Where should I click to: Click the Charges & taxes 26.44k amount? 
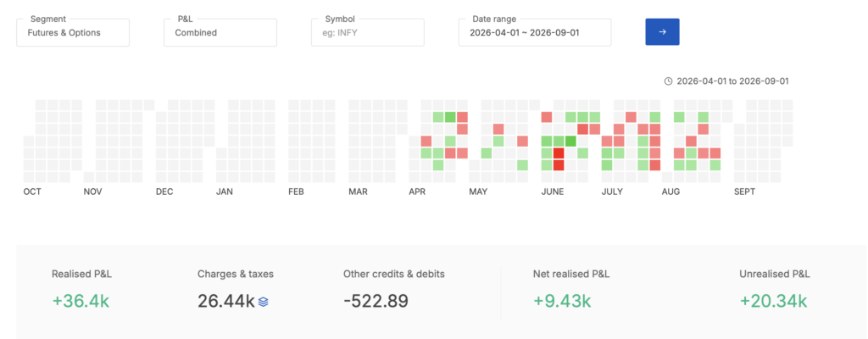coord(225,302)
